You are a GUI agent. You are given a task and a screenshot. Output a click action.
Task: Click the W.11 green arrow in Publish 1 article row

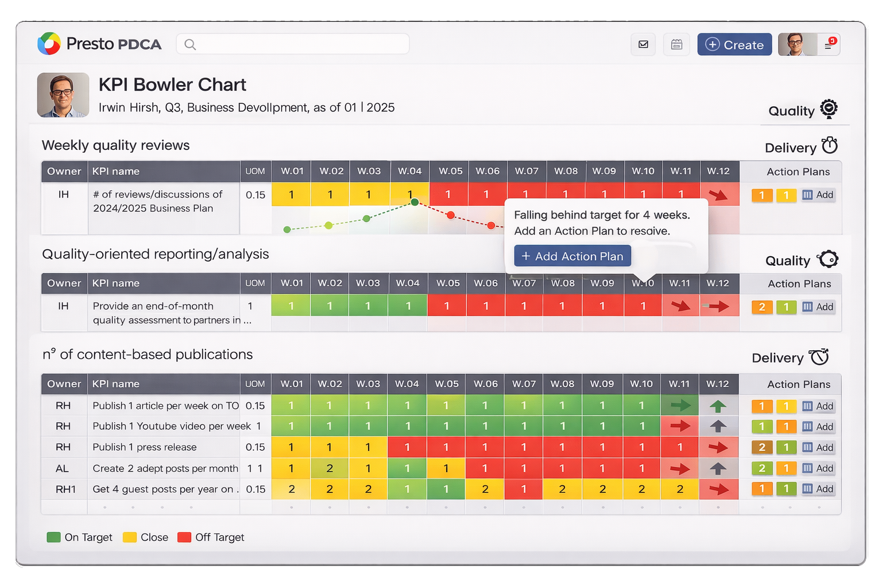point(680,405)
